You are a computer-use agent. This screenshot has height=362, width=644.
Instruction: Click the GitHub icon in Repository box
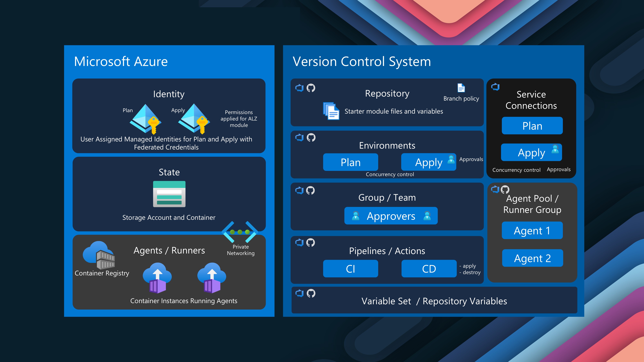[x=311, y=88]
